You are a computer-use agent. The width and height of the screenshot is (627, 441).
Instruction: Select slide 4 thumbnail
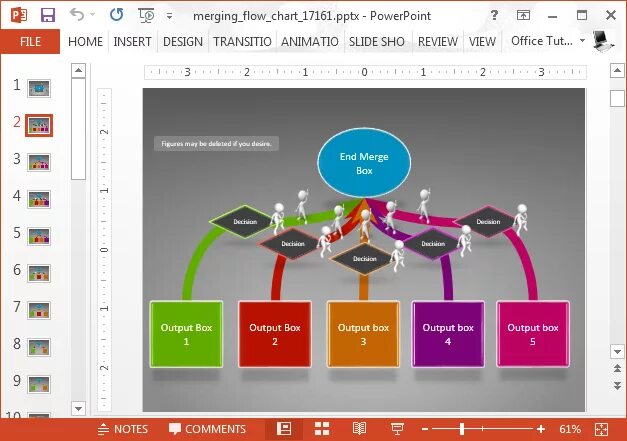pos(39,200)
